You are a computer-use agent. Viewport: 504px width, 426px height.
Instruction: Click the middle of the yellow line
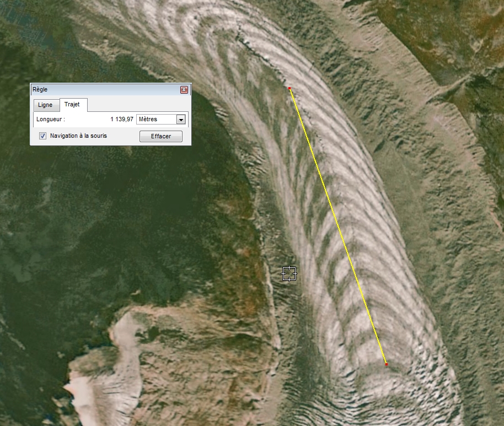point(338,227)
